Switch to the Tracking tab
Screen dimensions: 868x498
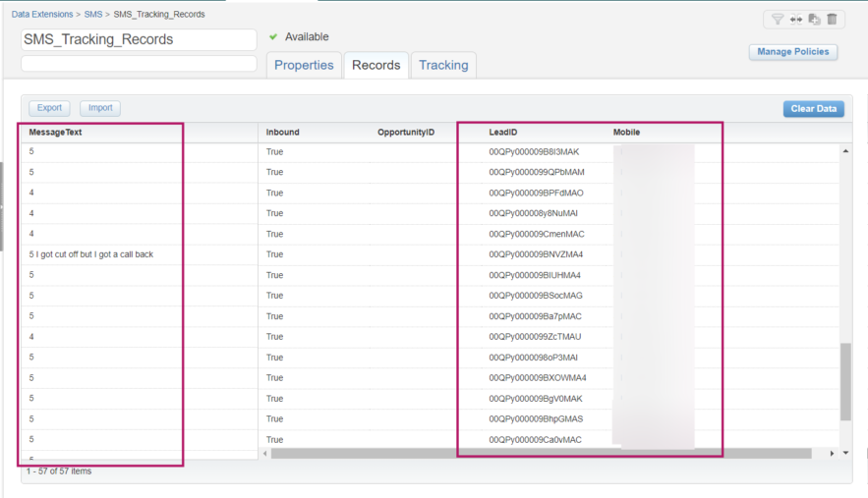pos(443,65)
